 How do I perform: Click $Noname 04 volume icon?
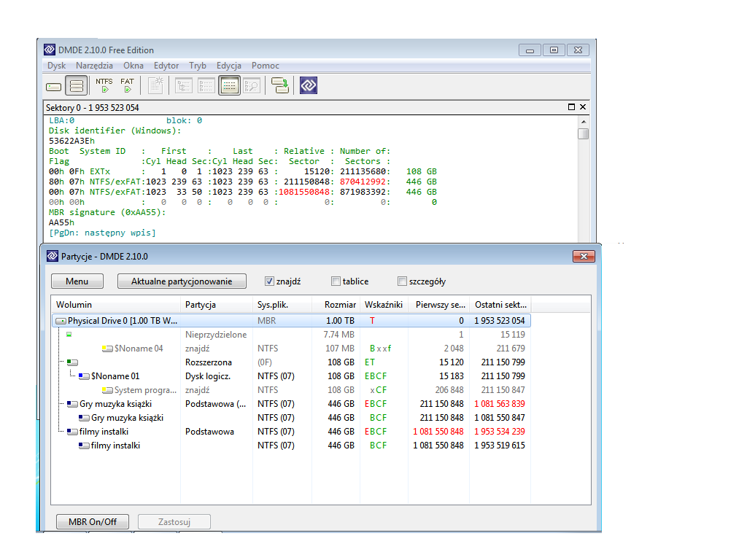pos(107,349)
